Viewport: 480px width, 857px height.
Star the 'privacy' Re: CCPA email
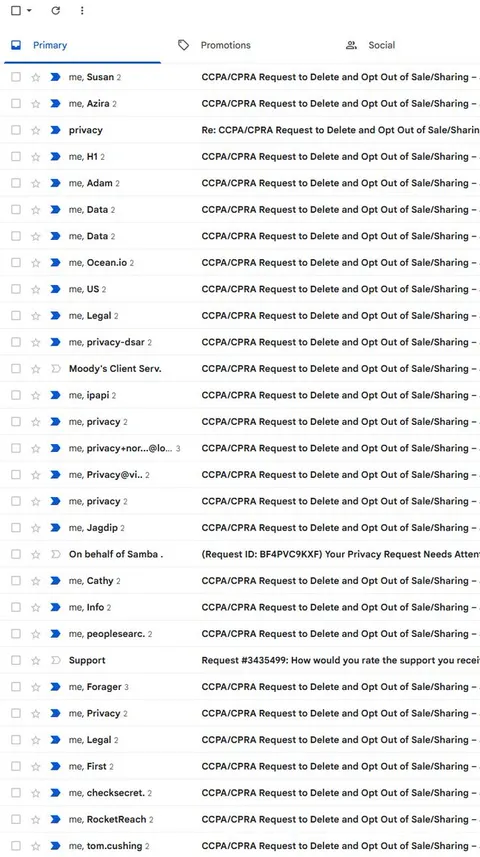(x=36, y=130)
